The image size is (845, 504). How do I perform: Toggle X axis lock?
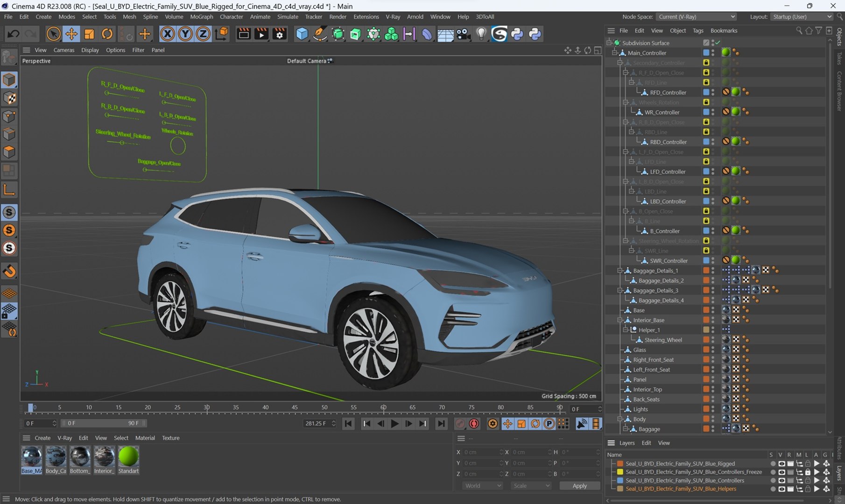(167, 34)
